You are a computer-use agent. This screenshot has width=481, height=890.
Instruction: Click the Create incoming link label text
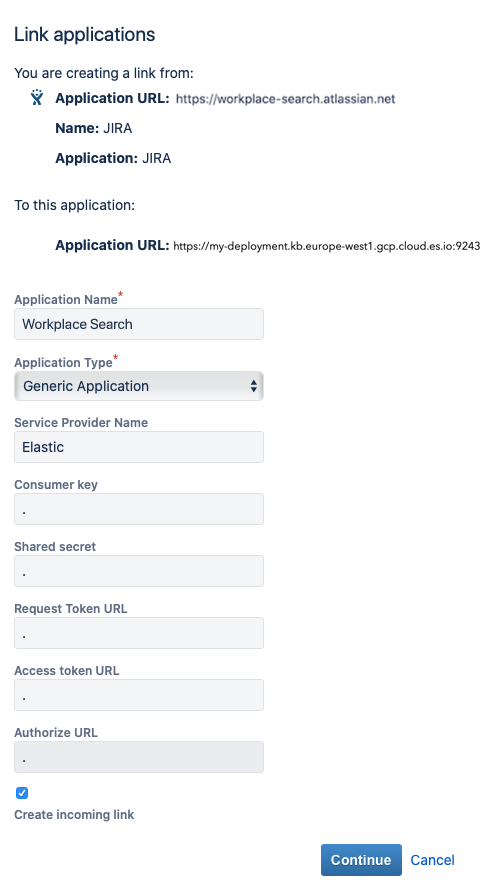74,815
